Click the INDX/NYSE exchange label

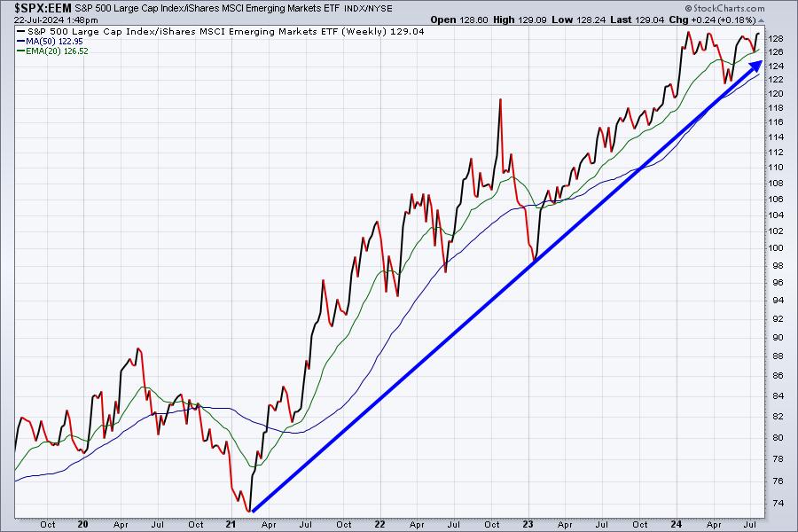[x=368, y=9]
